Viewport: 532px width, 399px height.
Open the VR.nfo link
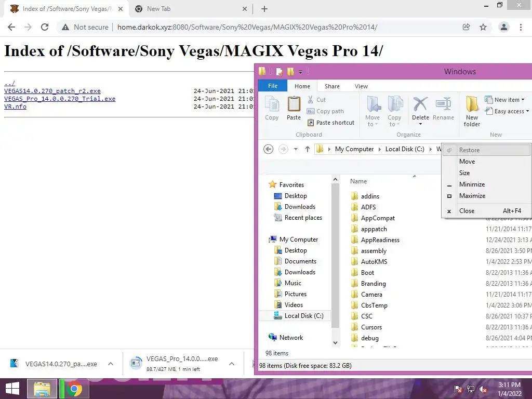click(x=15, y=107)
